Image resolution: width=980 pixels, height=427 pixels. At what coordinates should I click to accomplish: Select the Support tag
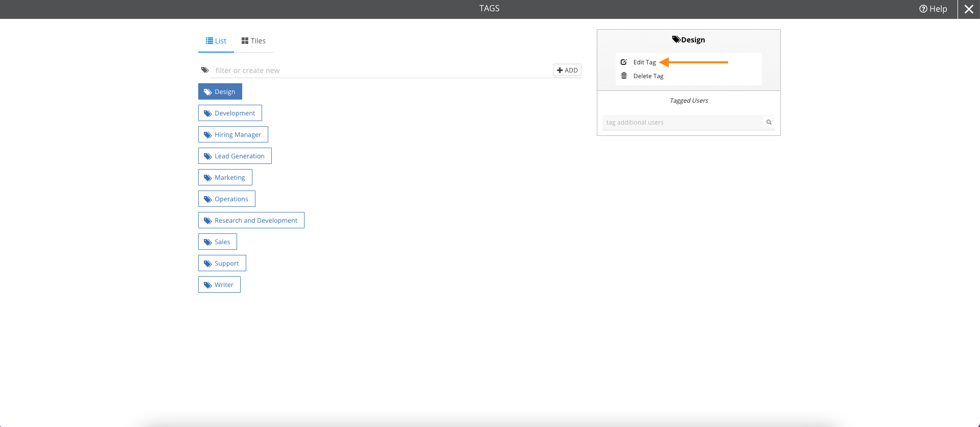tap(222, 263)
